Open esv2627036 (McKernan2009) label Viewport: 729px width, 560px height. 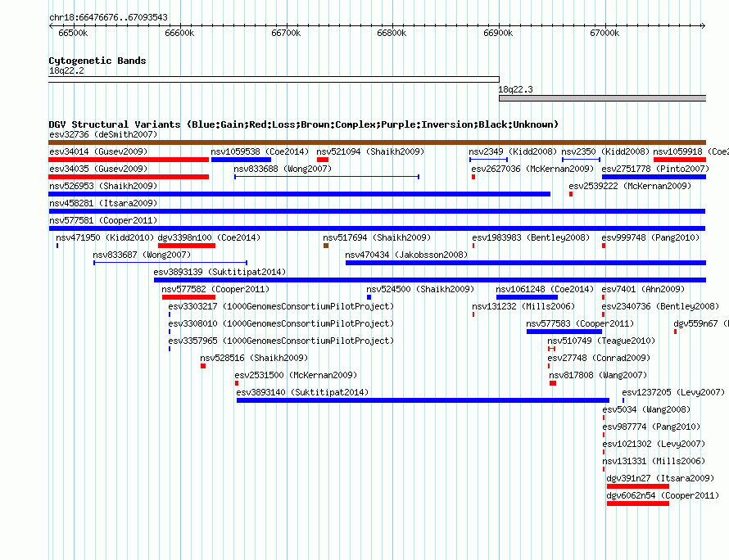pyautogui.click(x=532, y=169)
